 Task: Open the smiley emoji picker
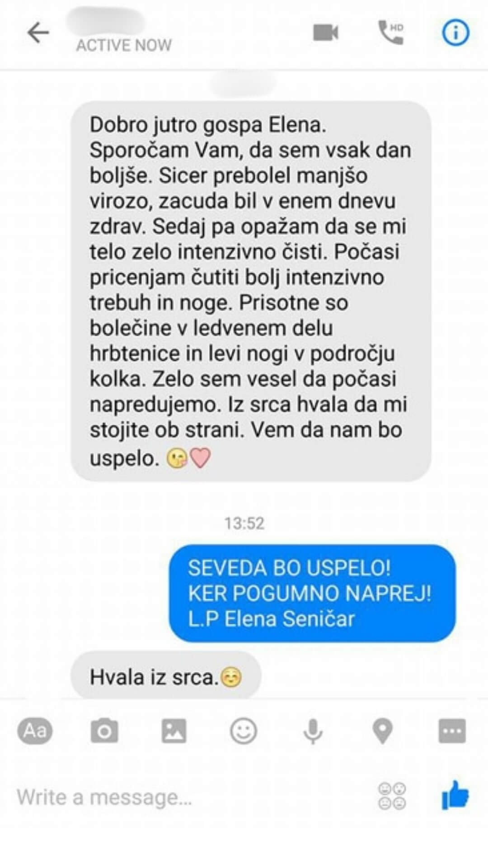pos(244,731)
